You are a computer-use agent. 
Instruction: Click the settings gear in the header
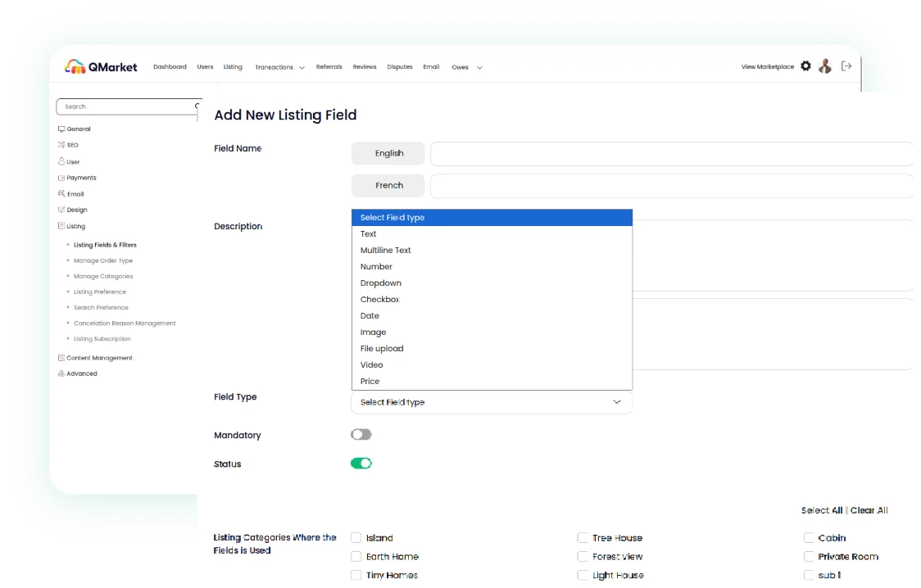coord(805,66)
